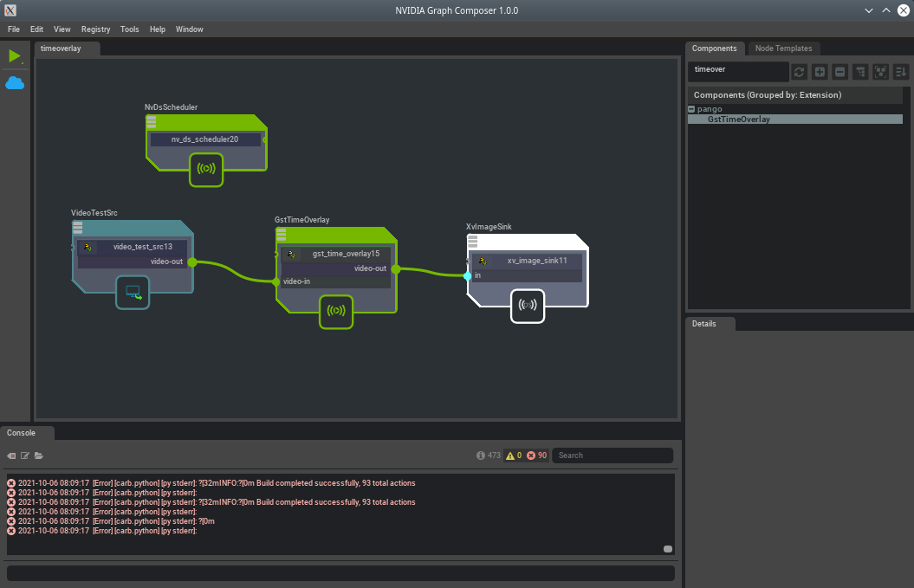
Task: Click the blue cloud registry icon
Action: tap(15, 83)
